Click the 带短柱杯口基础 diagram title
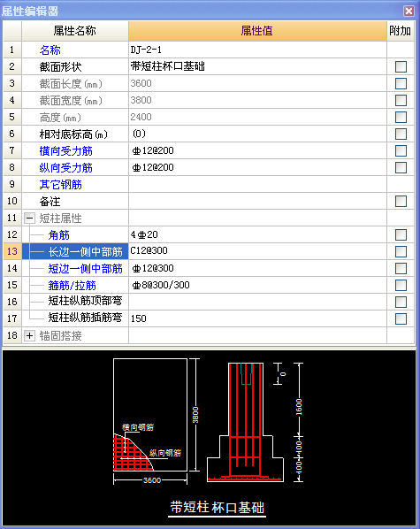Image resolution: width=420 pixels, height=529 pixels. (218, 508)
